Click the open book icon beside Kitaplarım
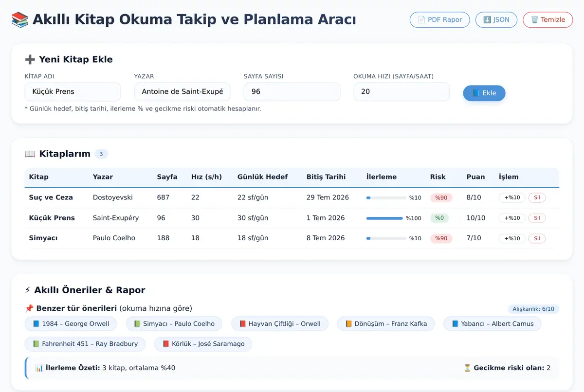The height and width of the screenshot is (392, 584). (30, 154)
